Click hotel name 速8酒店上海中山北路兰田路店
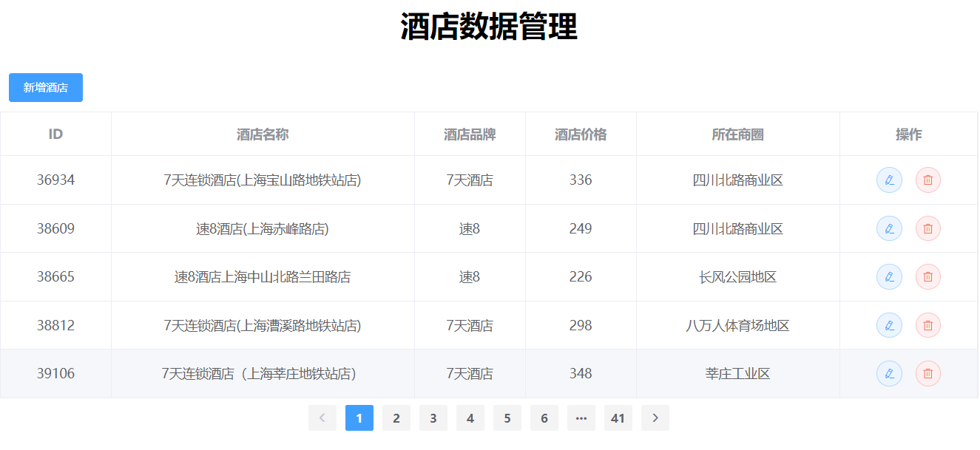Screen dimensions: 980x450 coord(263,277)
